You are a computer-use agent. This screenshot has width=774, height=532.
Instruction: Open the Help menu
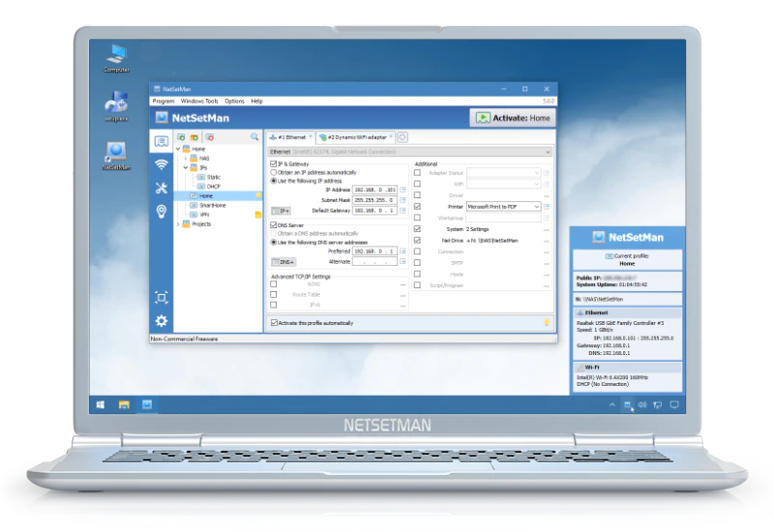tap(256, 101)
